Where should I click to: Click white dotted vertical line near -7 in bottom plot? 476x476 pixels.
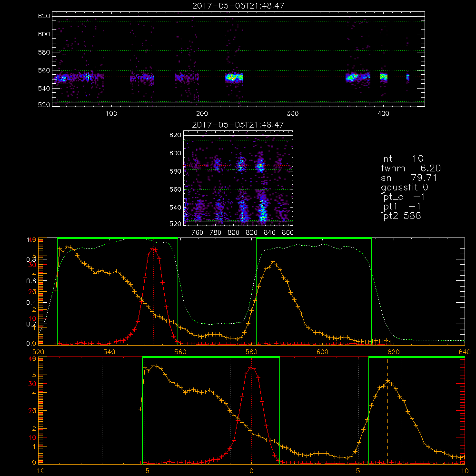pyautogui.click(x=102, y=410)
